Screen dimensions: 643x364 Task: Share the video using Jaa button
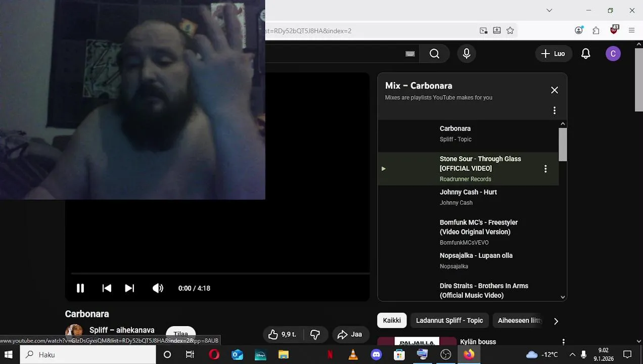pyautogui.click(x=350, y=334)
